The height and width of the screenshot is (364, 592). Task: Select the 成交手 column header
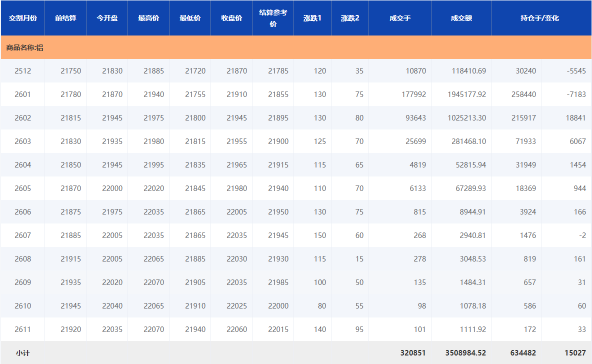point(400,18)
